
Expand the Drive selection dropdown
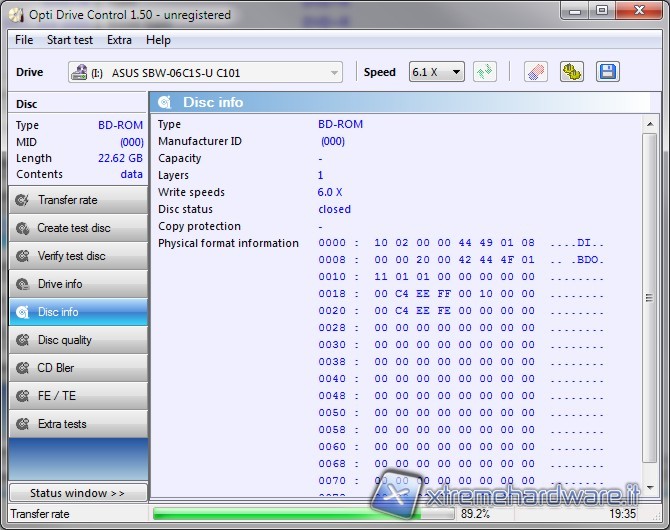tap(333, 73)
